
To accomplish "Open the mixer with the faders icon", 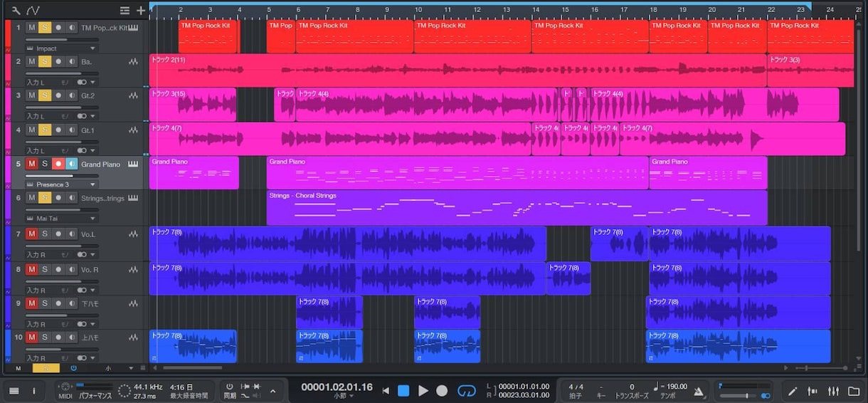I will 833,390.
